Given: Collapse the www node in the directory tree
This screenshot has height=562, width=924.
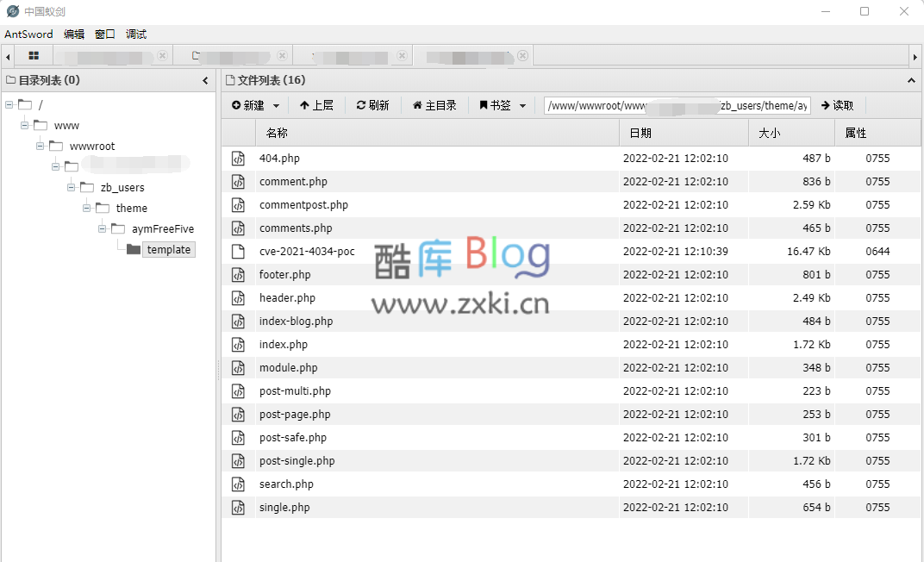Looking at the screenshot, I should (24, 125).
